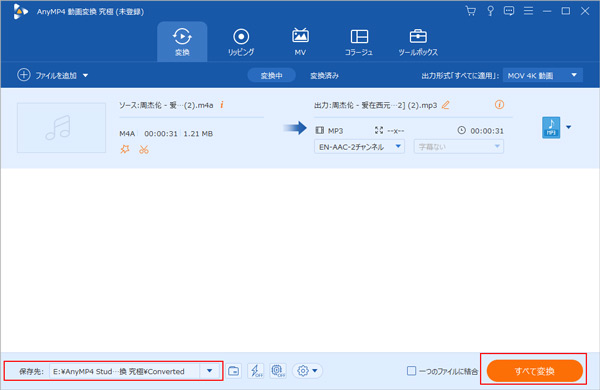Click the resolution --x-- icon
The height and width of the screenshot is (390, 600).
[379, 131]
